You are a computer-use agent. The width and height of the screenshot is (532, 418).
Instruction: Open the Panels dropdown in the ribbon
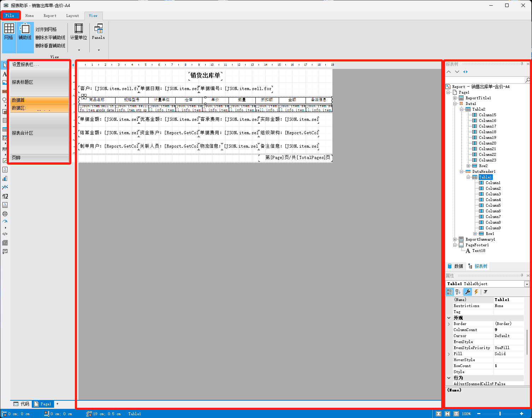pyautogui.click(x=99, y=37)
